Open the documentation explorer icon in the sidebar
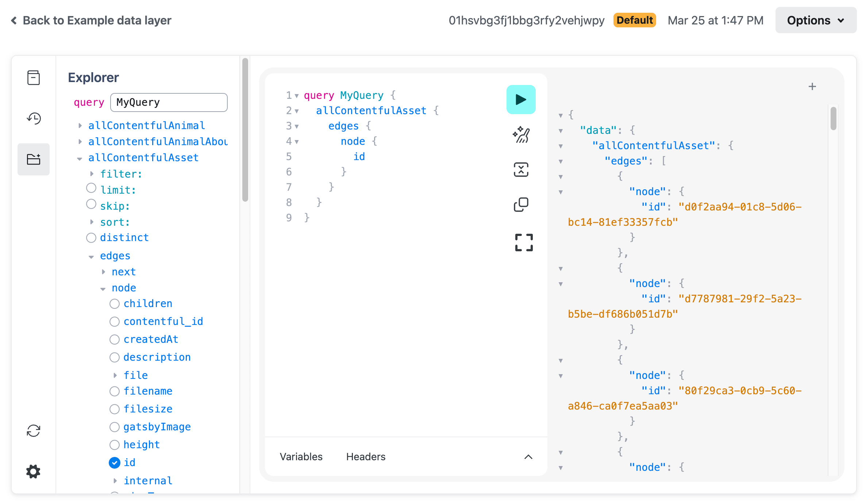Screen dimensions: 866x504 [x=34, y=78]
